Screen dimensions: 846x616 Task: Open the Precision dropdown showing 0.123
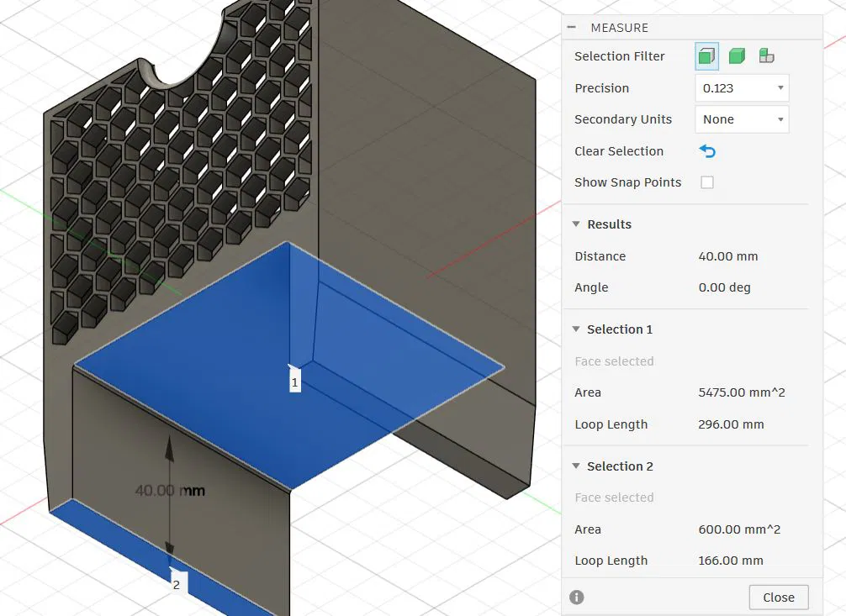pyautogui.click(x=743, y=88)
